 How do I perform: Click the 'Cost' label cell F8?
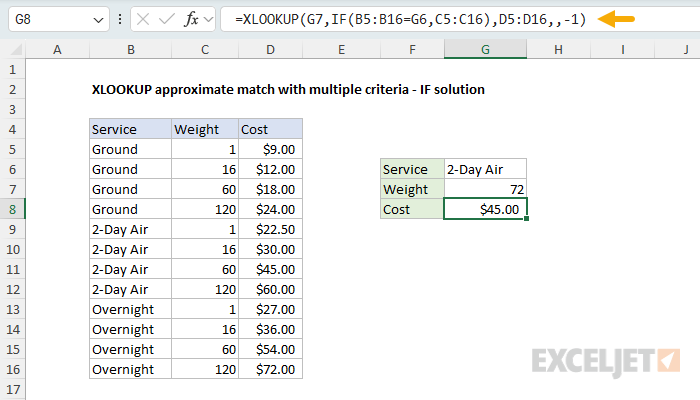pos(412,209)
